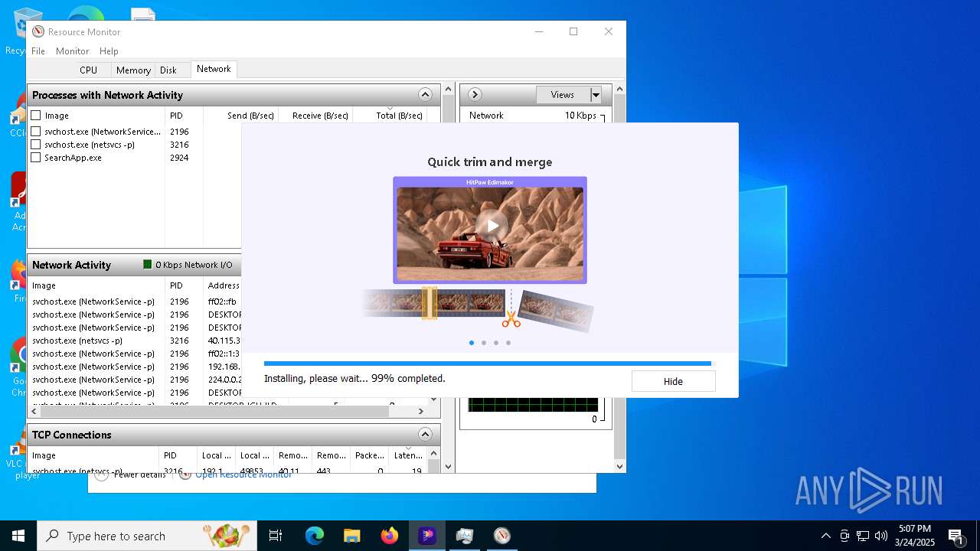The image size is (980, 551).
Task: Sort by Receive (B/sec) column
Action: [315, 116]
